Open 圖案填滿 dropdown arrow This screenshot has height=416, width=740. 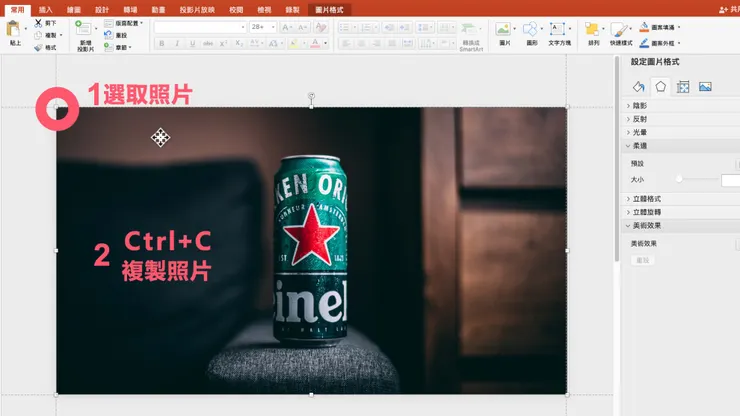point(679,27)
